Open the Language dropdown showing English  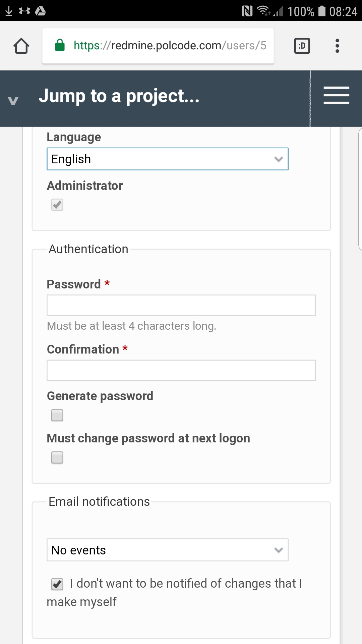168,159
